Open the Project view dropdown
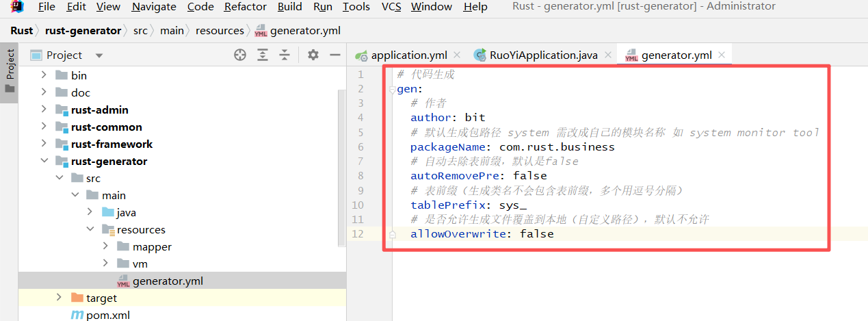 [x=99, y=55]
